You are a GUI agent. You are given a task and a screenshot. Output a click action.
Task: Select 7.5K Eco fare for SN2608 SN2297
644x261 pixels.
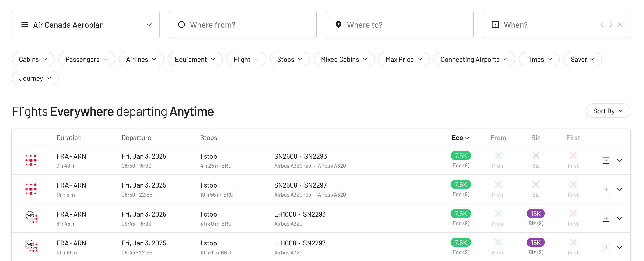(460, 185)
